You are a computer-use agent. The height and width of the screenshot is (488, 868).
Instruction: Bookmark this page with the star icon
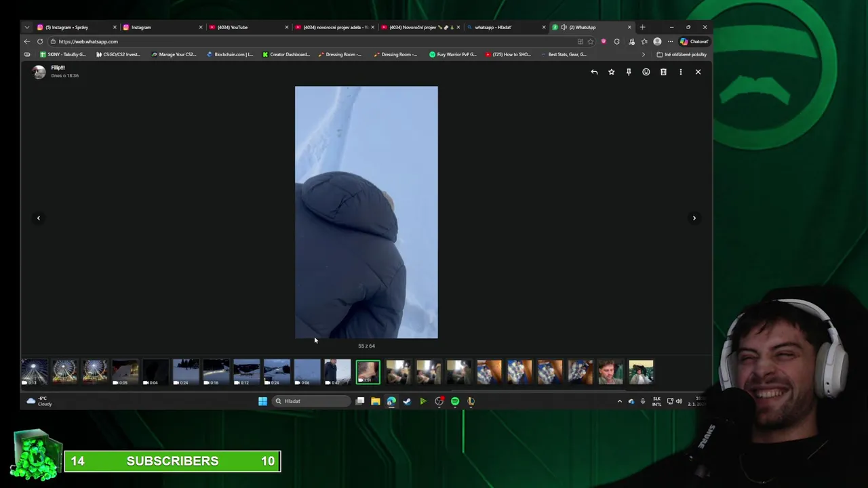tap(591, 41)
